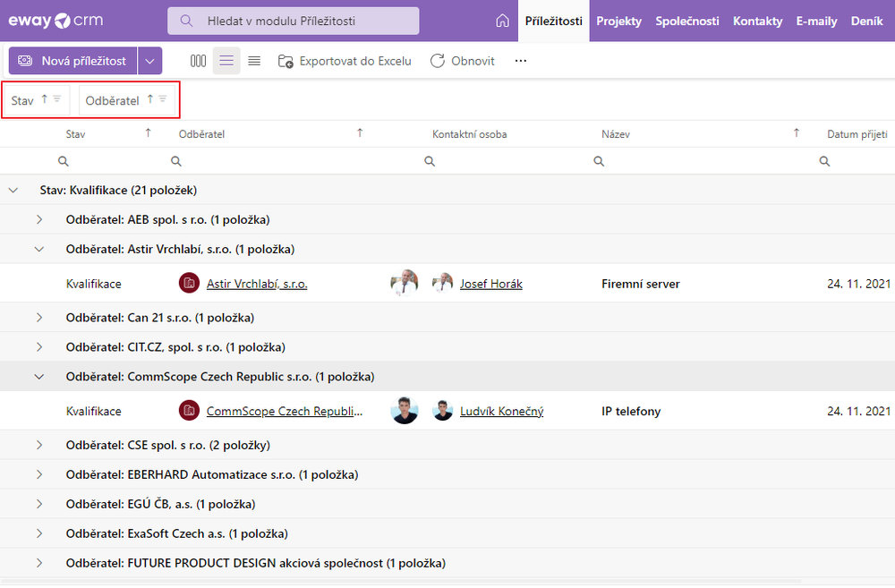
Task: Expand the CSE spol. s r.o. group
Action: 38,446
